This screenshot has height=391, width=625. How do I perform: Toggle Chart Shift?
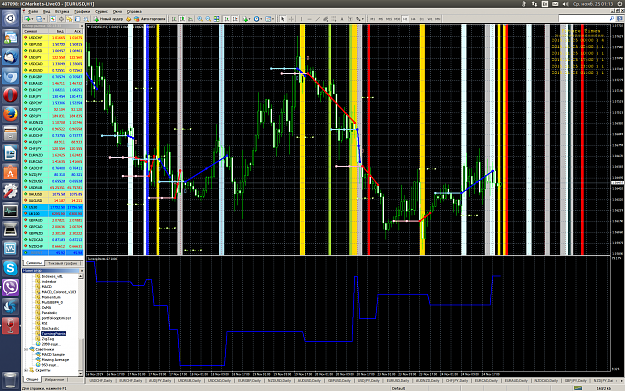[x=235, y=19]
